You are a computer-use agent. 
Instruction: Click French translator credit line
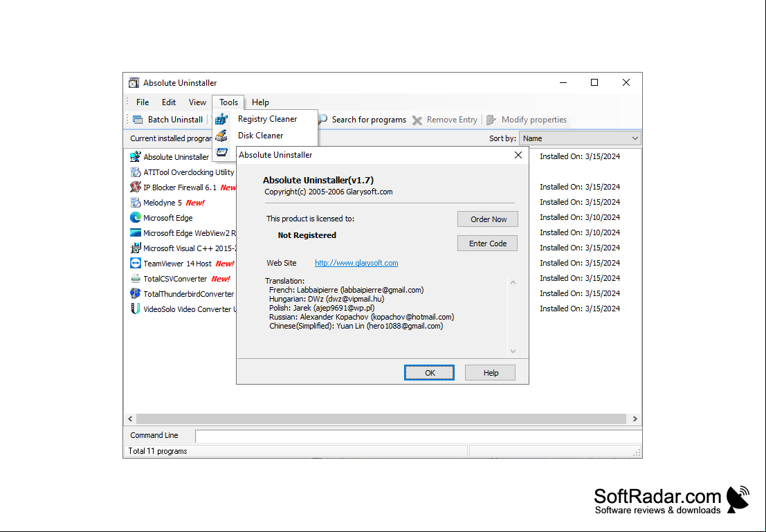point(347,290)
